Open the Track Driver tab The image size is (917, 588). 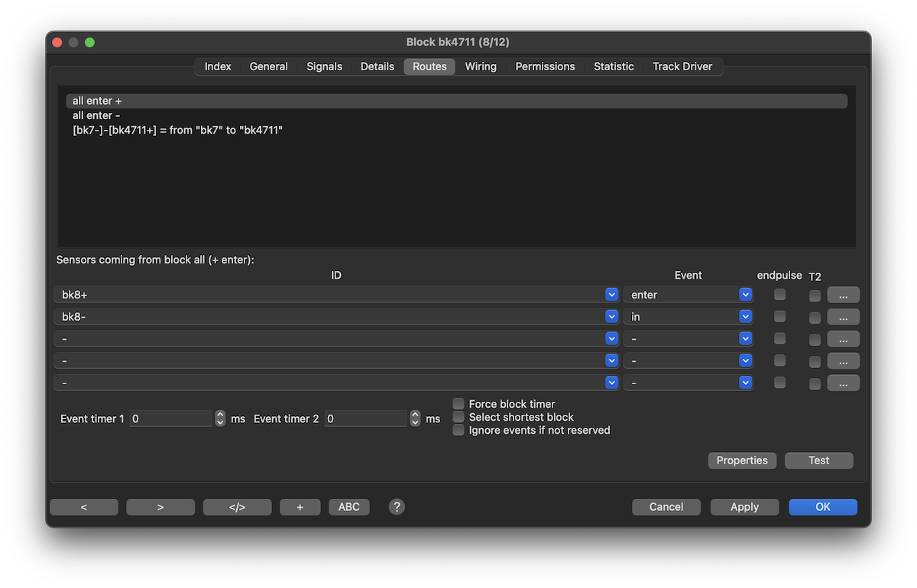click(x=682, y=66)
